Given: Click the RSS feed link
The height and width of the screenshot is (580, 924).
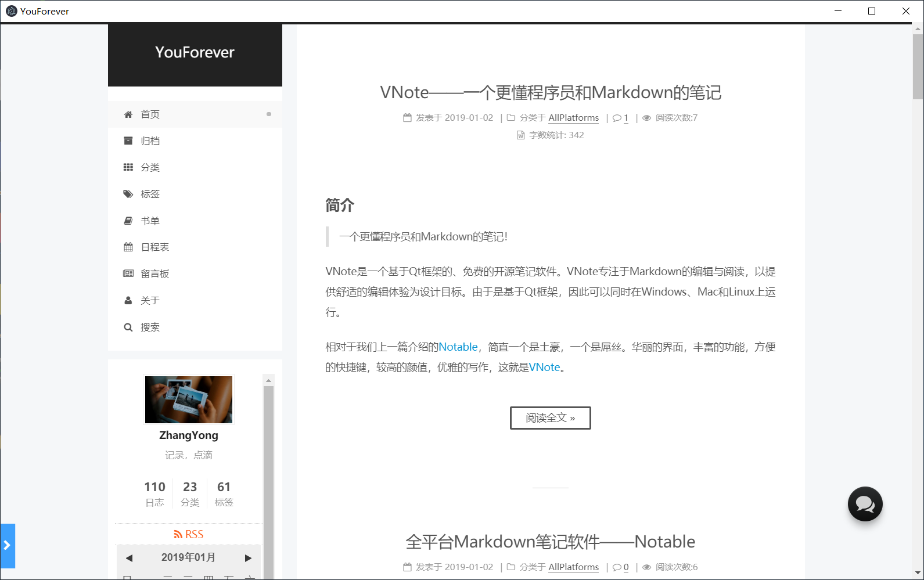Looking at the screenshot, I should coord(189,534).
